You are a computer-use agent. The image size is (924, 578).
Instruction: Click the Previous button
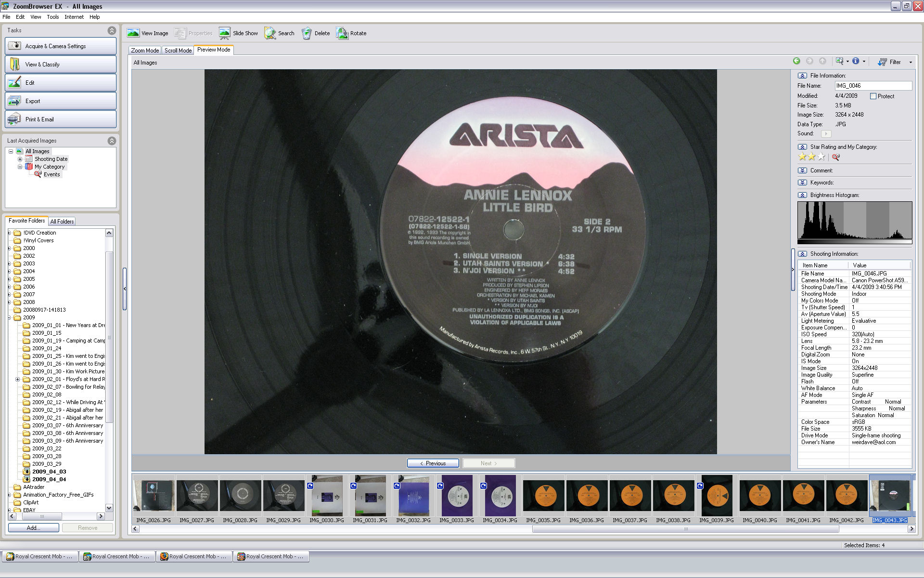coord(433,463)
